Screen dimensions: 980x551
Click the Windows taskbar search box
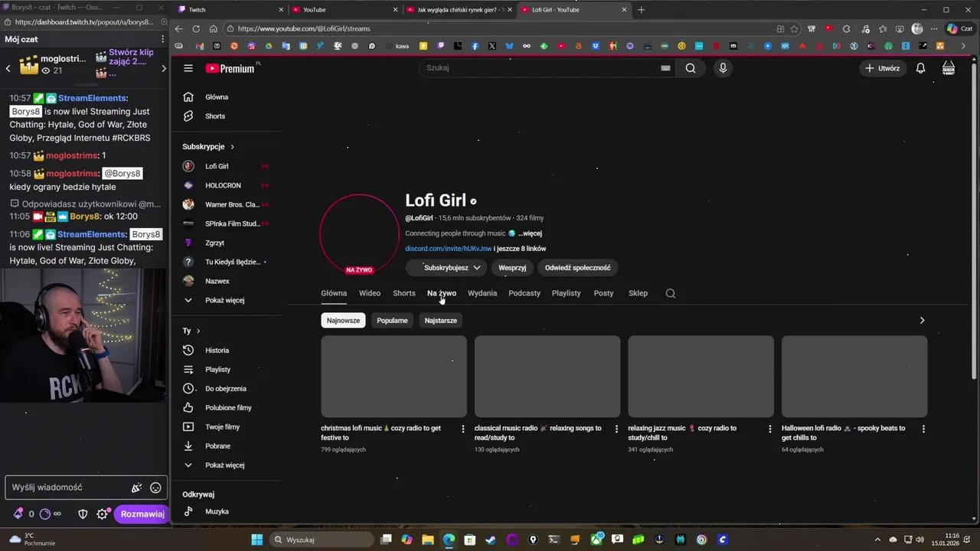point(322,540)
